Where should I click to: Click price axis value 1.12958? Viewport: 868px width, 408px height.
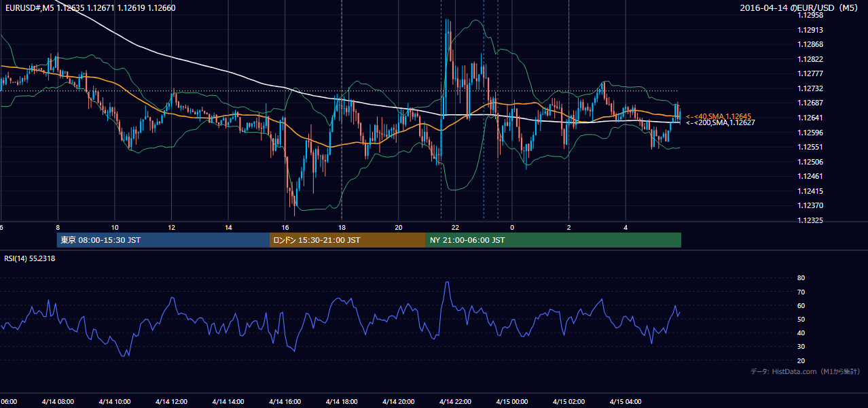810,15
